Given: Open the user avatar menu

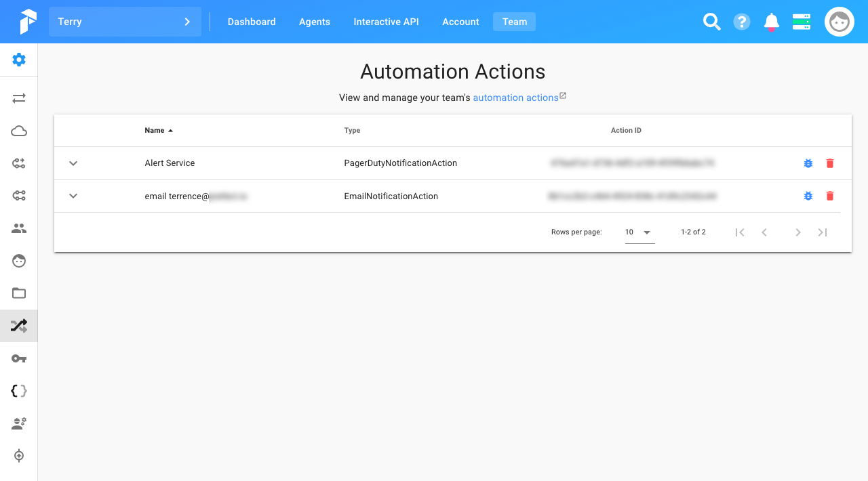Looking at the screenshot, I should tap(840, 22).
